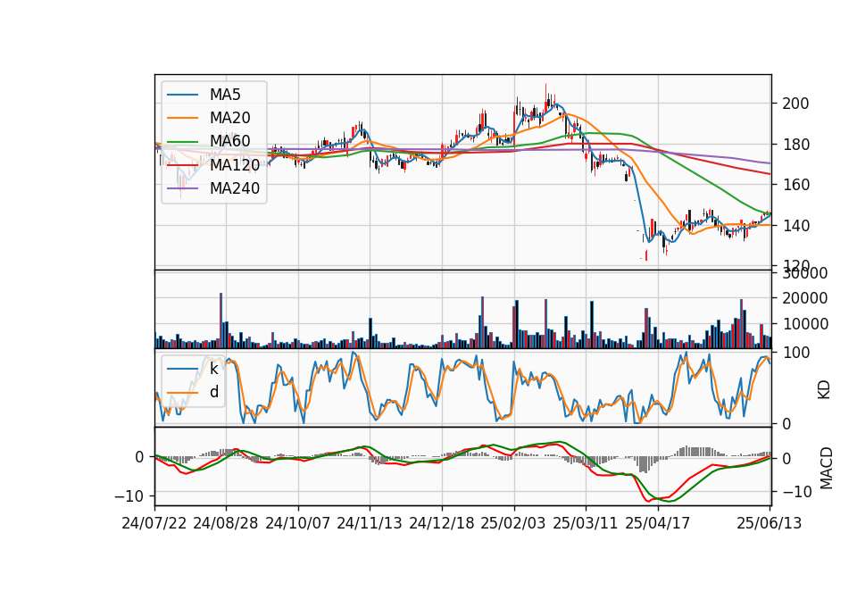Click the 24/07/22 date label
The height and width of the screenshot is (616, 857).
click(154, 523)
